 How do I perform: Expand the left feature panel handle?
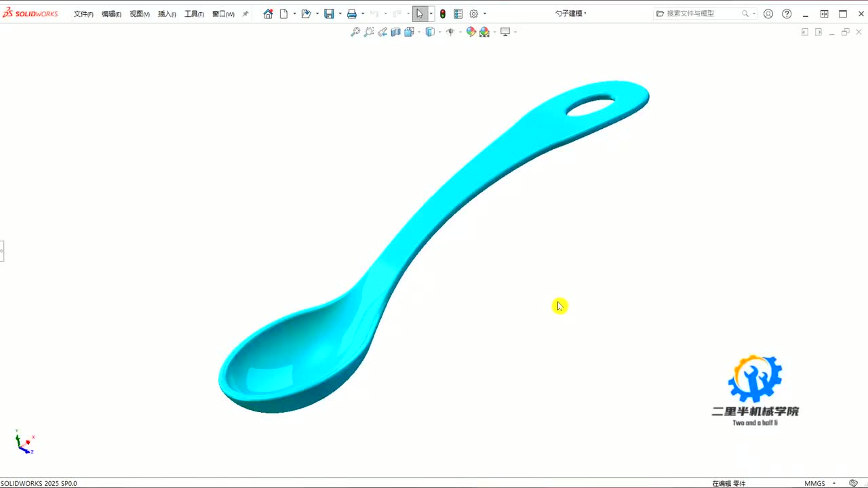click(2, 251)
